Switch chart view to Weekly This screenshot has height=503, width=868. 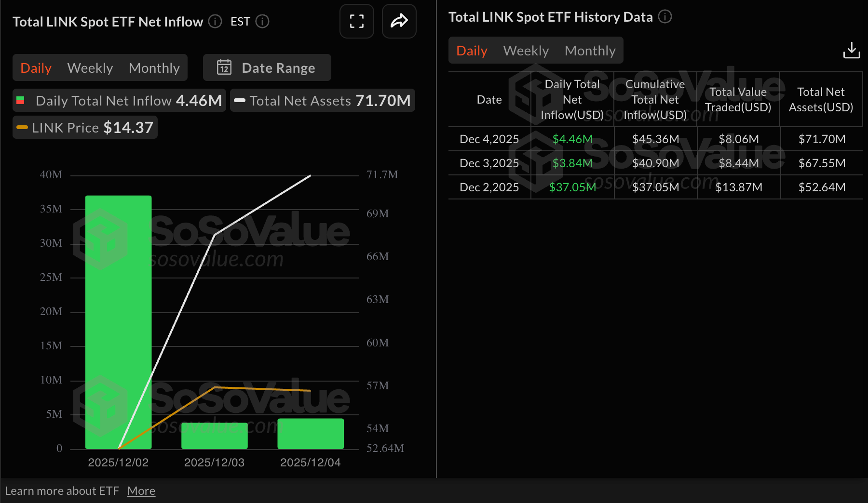(90, 67)
